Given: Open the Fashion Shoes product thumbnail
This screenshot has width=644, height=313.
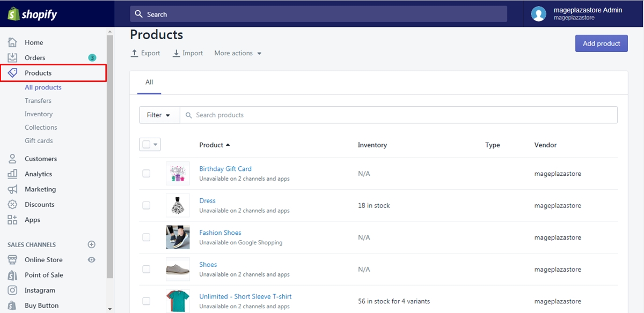Looking at the screenshot, I should point(178,237).
